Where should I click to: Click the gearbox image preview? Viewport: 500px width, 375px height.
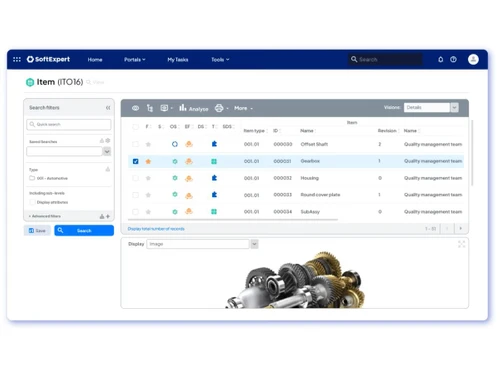click(x=295, y=280)
